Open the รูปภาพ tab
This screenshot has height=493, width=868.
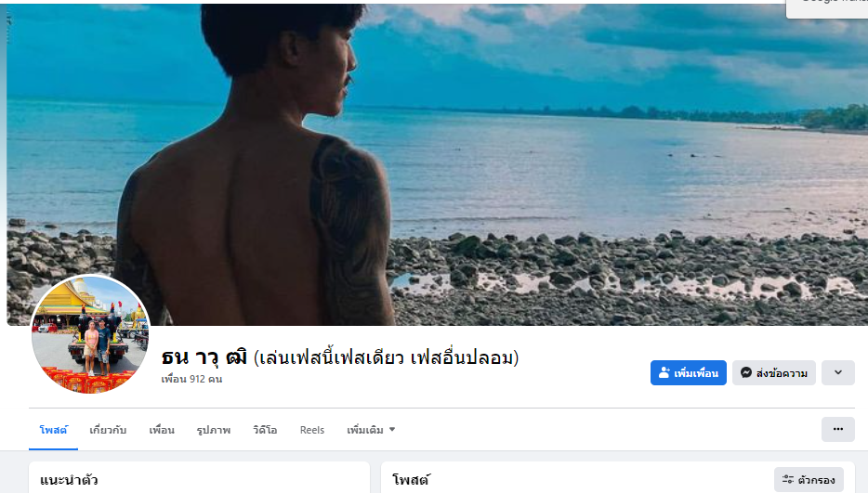pos(213,430)
